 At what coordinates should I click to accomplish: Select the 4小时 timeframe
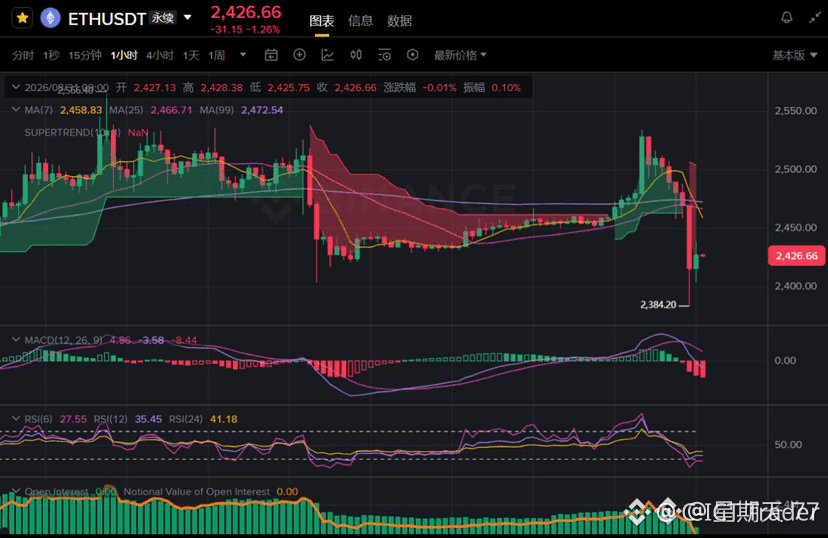tap(160, 55)
